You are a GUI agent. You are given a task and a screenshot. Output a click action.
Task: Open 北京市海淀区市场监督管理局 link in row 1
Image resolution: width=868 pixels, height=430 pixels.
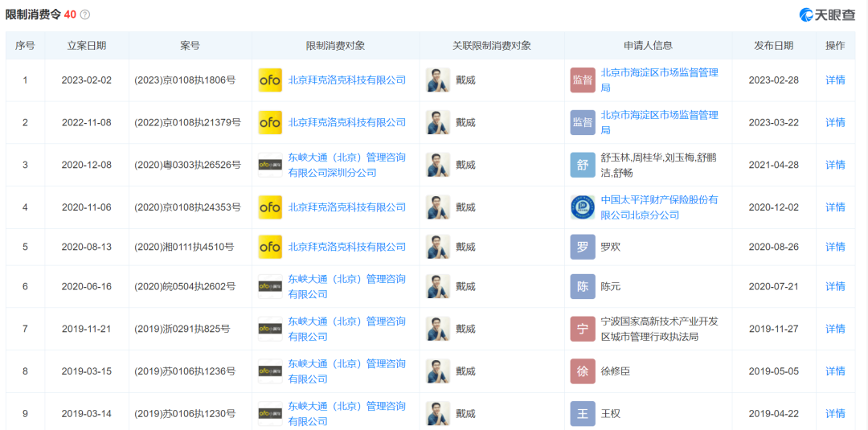tap(660, 80)
